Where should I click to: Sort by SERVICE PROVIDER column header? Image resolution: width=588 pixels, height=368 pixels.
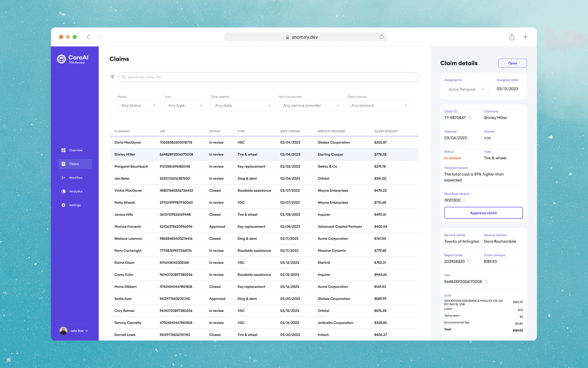[331, 131]
